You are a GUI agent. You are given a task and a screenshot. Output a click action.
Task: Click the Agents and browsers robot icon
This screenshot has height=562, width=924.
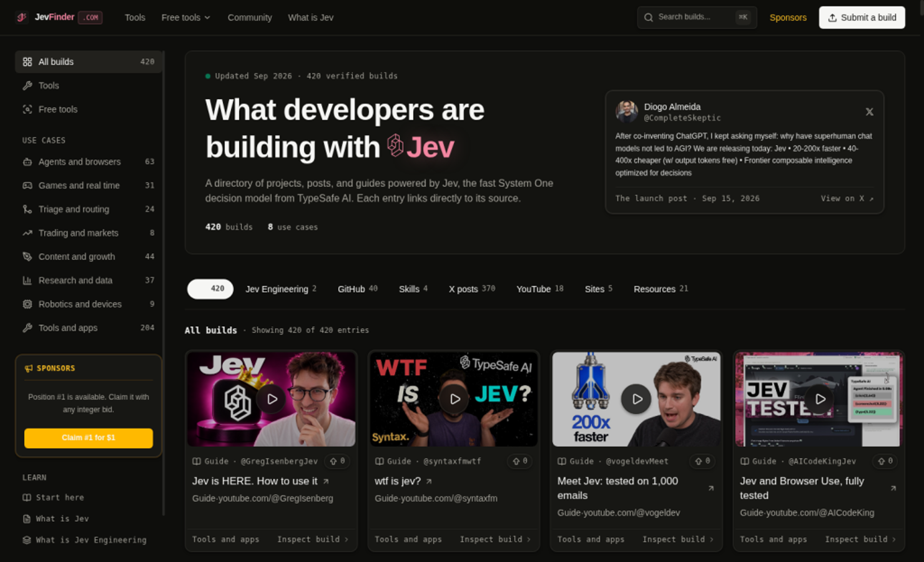pyautogui.click(x=27, y=162)
